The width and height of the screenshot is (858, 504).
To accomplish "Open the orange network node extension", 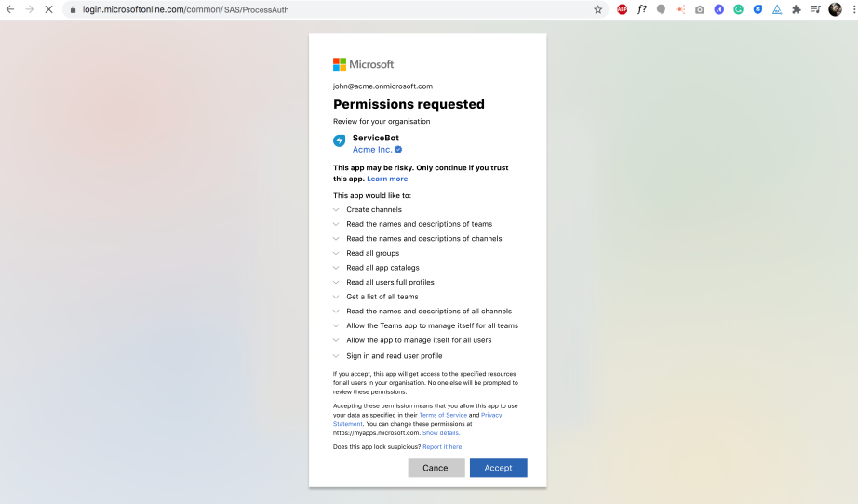I will coord(680,9).
